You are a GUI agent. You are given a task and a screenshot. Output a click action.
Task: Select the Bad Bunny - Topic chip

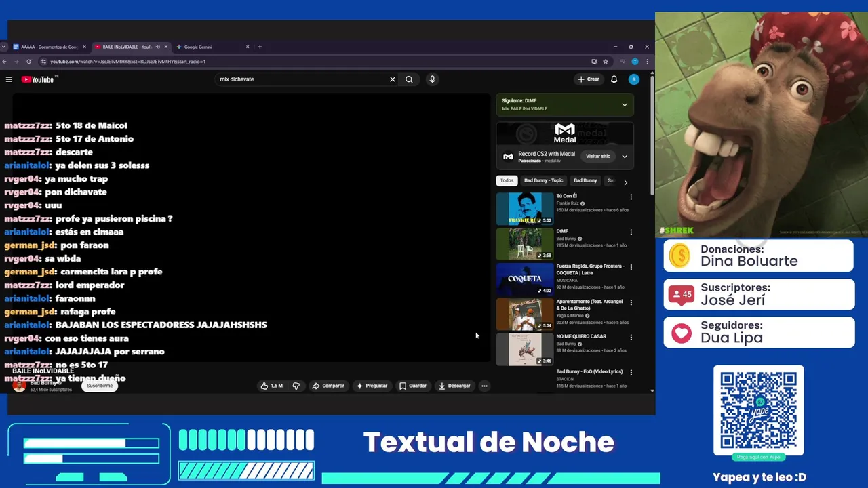[543, 180]
